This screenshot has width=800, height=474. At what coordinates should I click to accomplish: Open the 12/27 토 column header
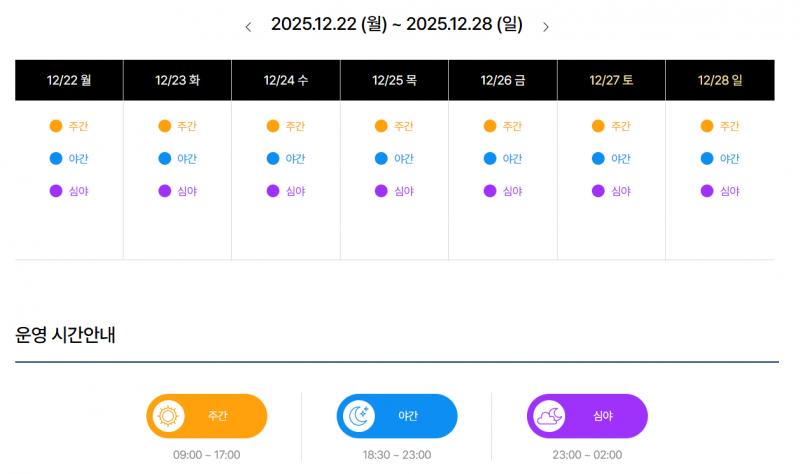tap(611, 80)
